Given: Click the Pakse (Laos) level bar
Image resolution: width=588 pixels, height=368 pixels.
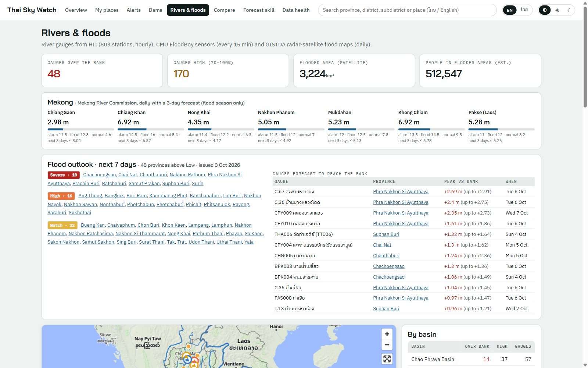Looking at the screenshot, I should (502, 130).
